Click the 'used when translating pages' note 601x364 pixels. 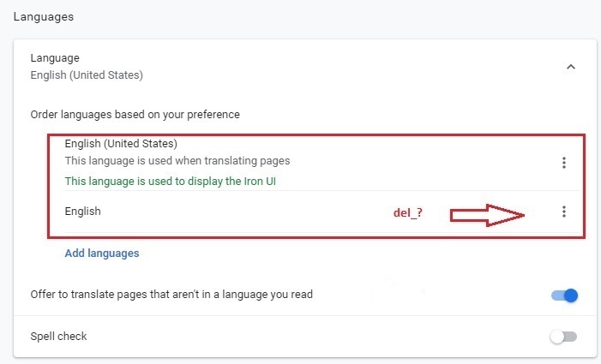click(177, 161)
